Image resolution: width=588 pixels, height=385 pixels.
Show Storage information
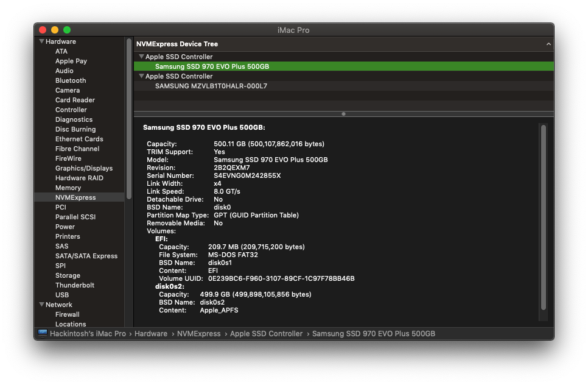[68, 275]
